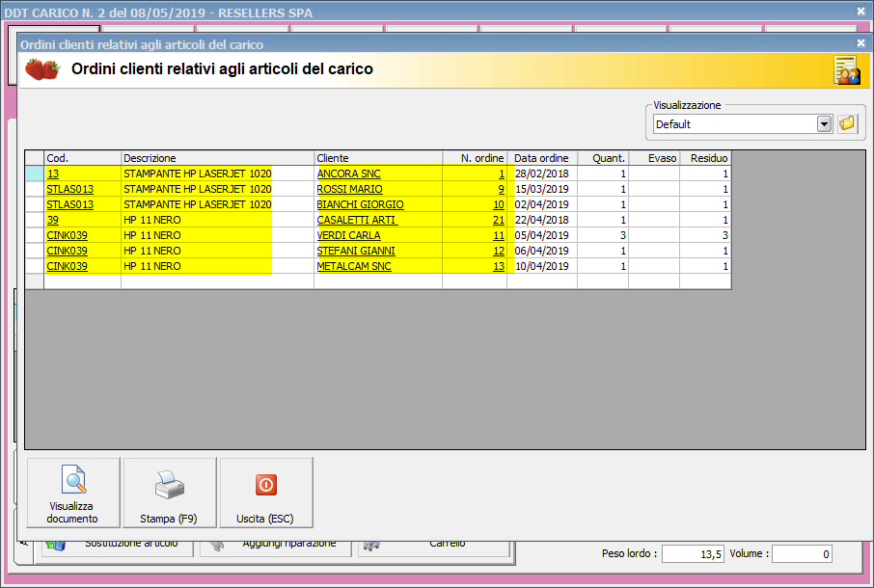Sort by the Quant. column header
Screen dimensions: 874x588
point(603,158)
